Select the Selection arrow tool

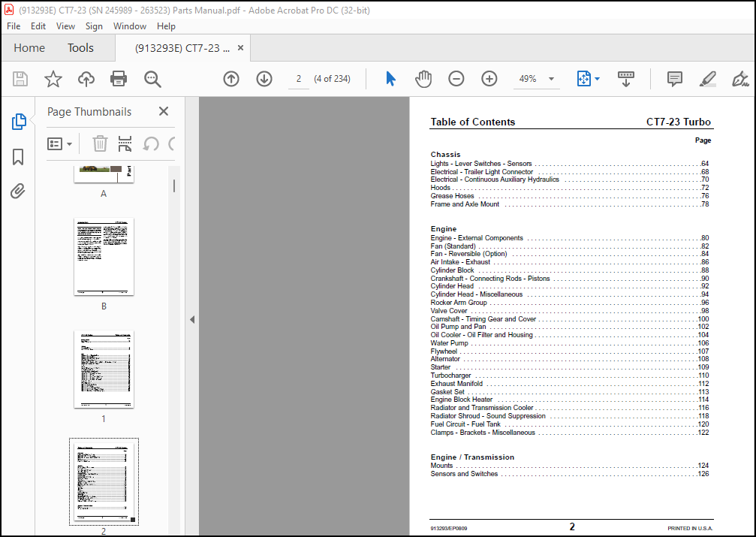coord(390,79)
